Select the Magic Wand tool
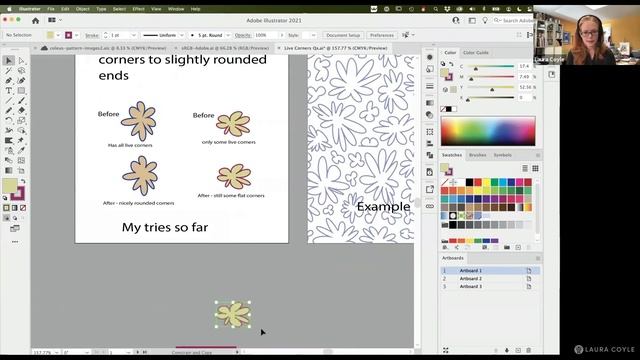 pyautogui.click(x=9, y=71)
